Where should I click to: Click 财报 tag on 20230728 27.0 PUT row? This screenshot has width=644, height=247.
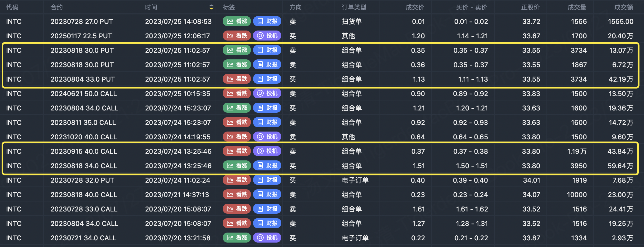pos(267,21)
